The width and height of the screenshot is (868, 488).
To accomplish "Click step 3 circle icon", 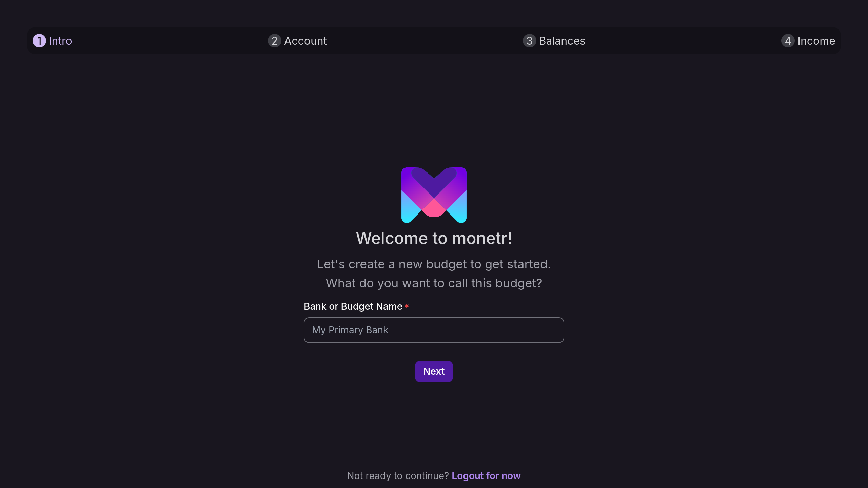I will point(530,41).
